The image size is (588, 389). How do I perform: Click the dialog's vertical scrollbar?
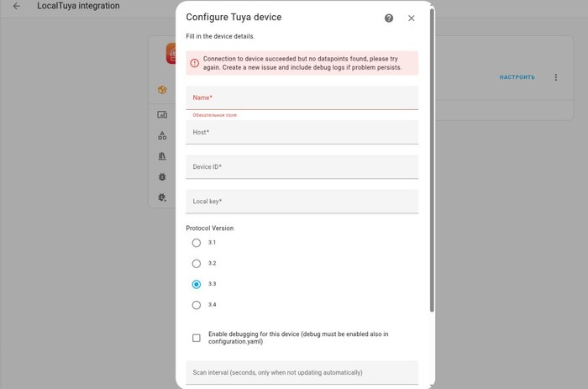(432, 160)
